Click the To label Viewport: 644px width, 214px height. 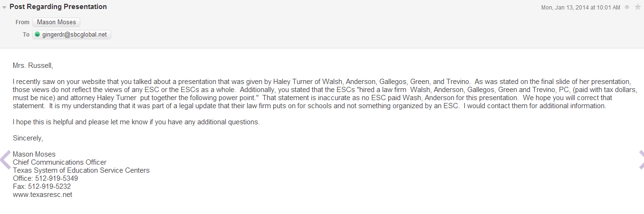click(26, 35)
